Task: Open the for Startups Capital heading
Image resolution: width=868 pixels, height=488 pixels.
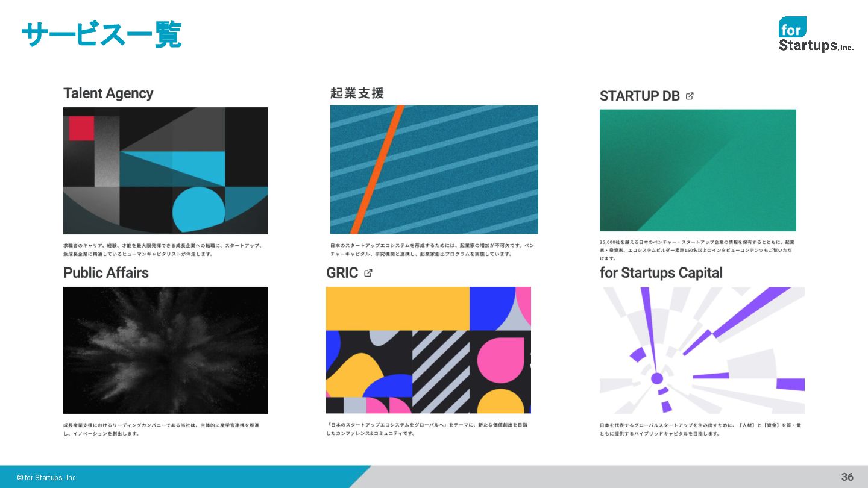Action: click(661, 273)
